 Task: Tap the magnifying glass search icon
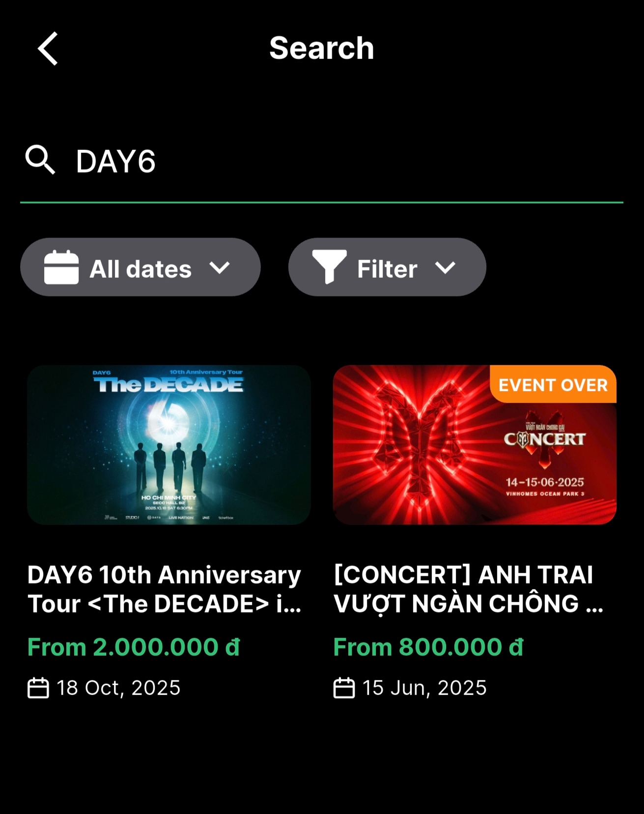coord(40,160)
